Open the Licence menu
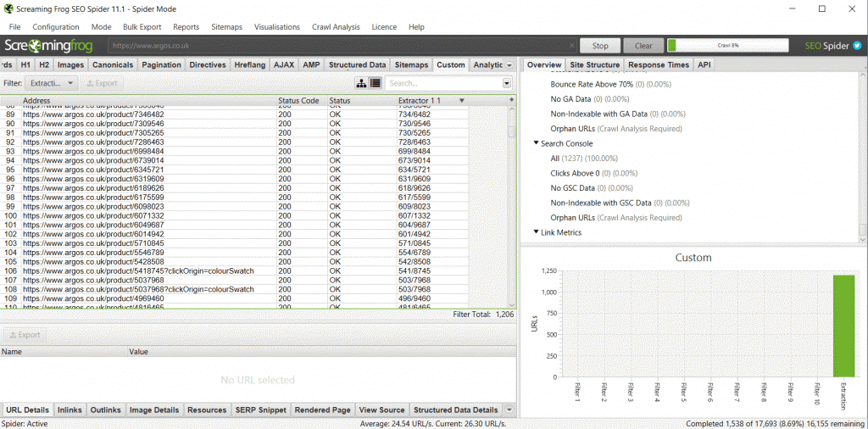The width and height of the screenshot is (868, 429). tap(384, 26)
